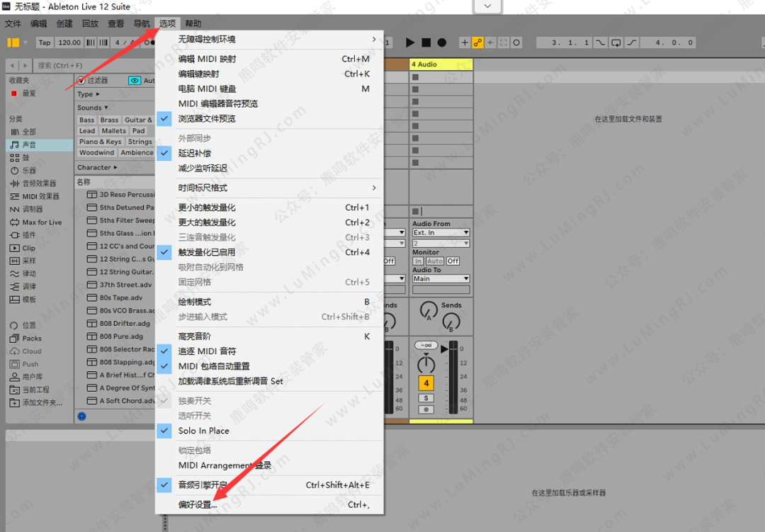Toggle 音频引擎开启 checked item
Viewport: 765px width, 532px height.
point(269,485)
